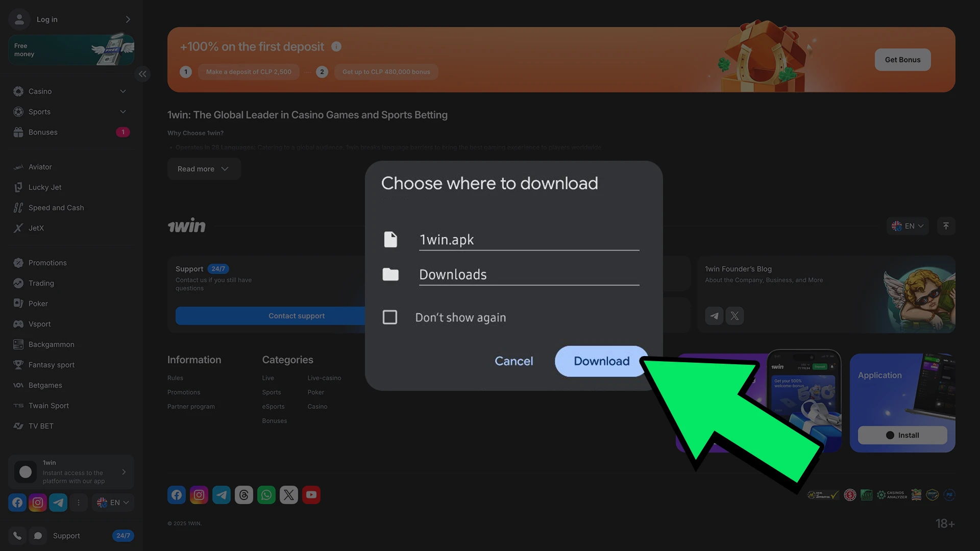Open footer X social icon
The height and width of the screenshot is (551, 980).
pyautogui.click(x=289, y=495)
